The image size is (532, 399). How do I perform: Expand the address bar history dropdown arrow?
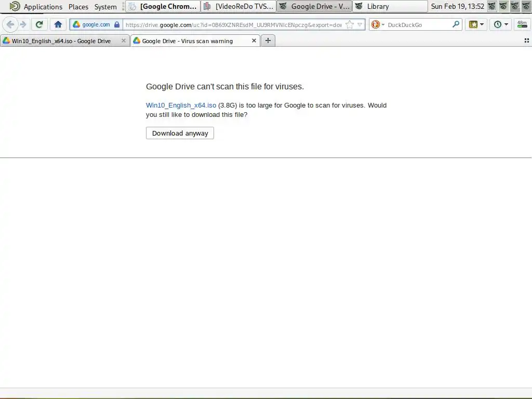[x=360, y=24]
